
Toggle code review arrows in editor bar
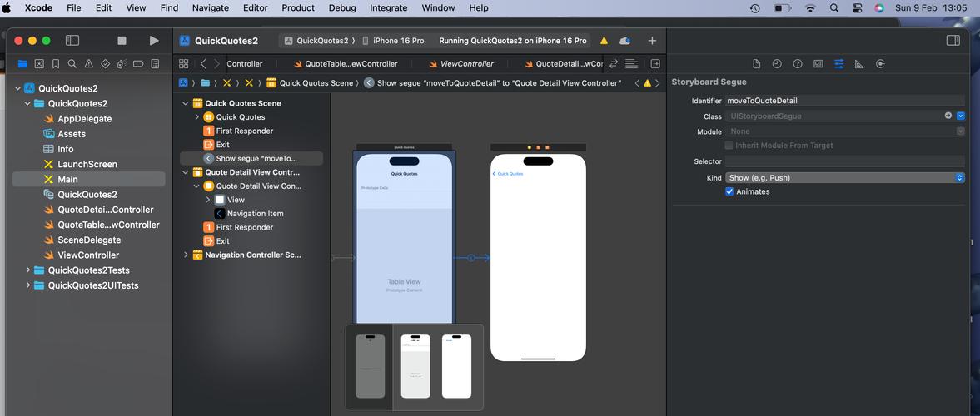(x=614, y=64)
